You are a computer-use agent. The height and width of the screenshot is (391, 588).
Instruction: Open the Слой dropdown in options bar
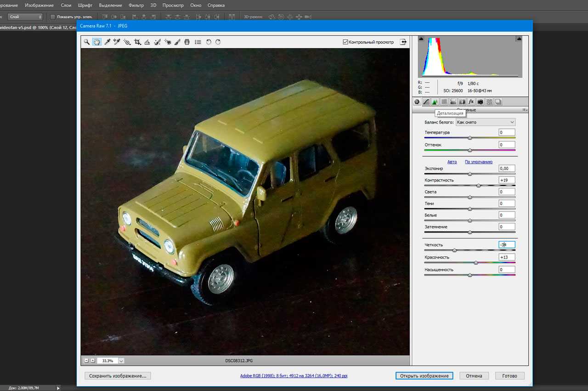pyautogui.click(x=25, y=17)
